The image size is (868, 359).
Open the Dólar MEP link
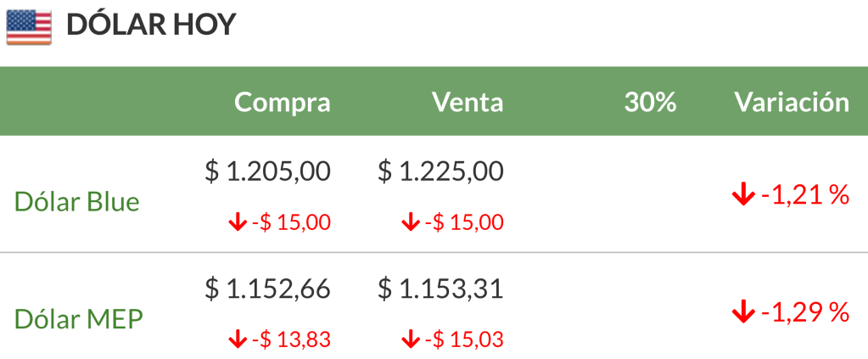coord(79,319)
